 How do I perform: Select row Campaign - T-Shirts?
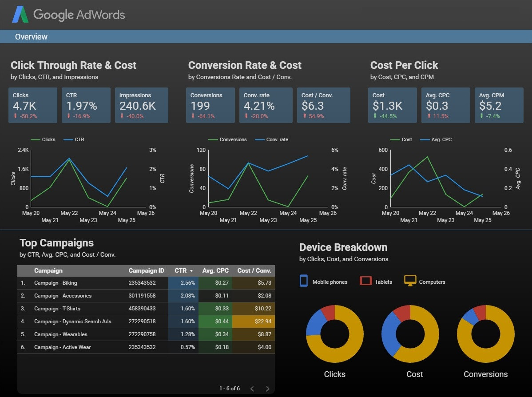pyautogui.click(x=146, y=309)
